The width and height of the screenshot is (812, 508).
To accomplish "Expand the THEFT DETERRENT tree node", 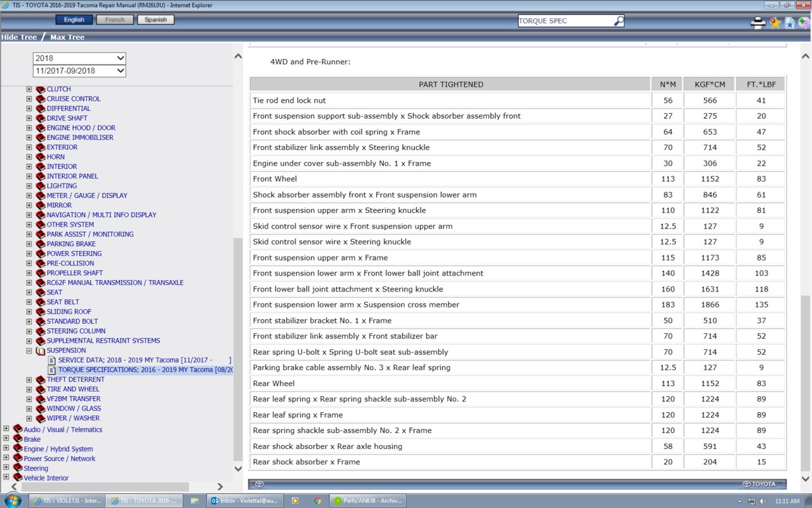I will pos(29,380).
